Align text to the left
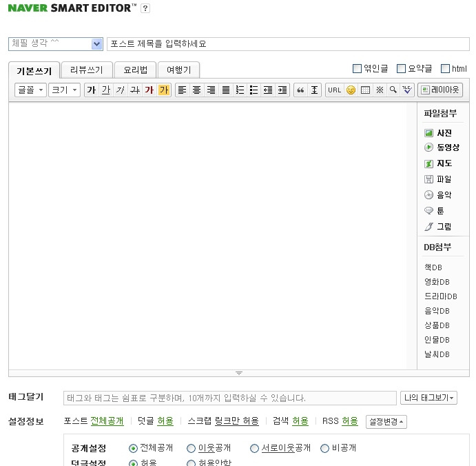Image resolution: width=476 pixels, height=466 pixels. point(182,90)
